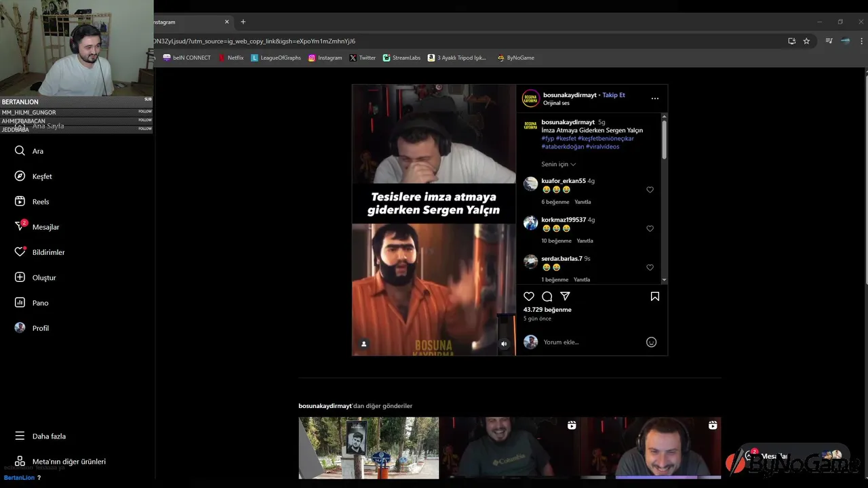Mute or unmute the reel audio
The image size is (868, 488).
pyautogui.click(x=504, y=344)
